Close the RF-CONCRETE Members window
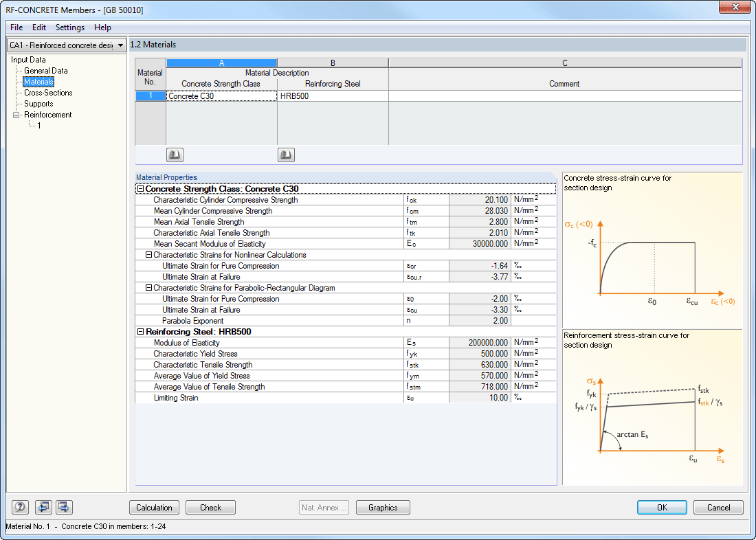 [x=735, y=8]
